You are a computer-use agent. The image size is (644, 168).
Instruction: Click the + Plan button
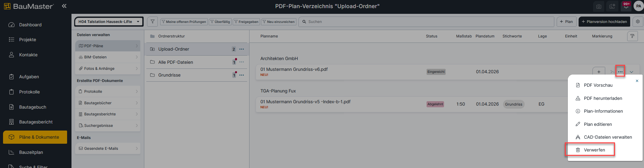point(566,22)
